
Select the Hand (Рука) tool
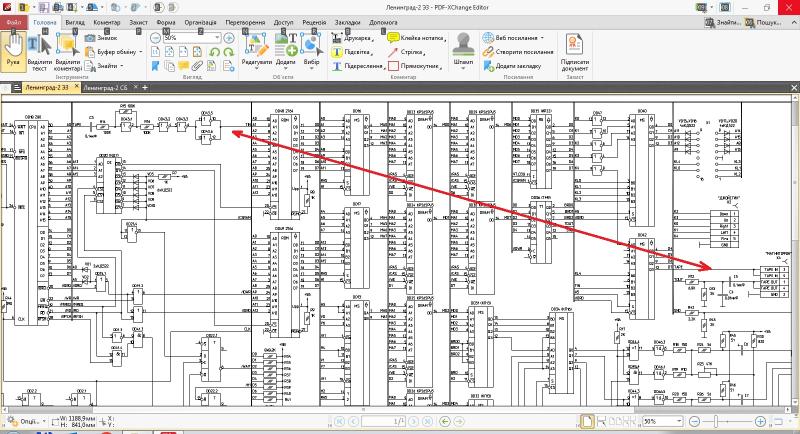click(x=13, y=50)
